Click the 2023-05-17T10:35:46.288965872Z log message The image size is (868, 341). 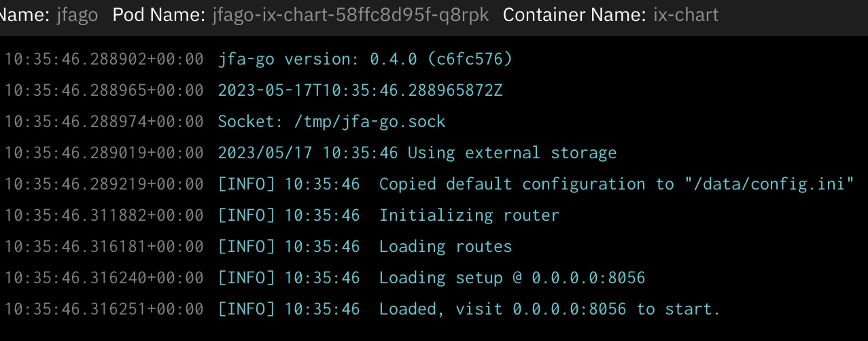coord(360,91)
